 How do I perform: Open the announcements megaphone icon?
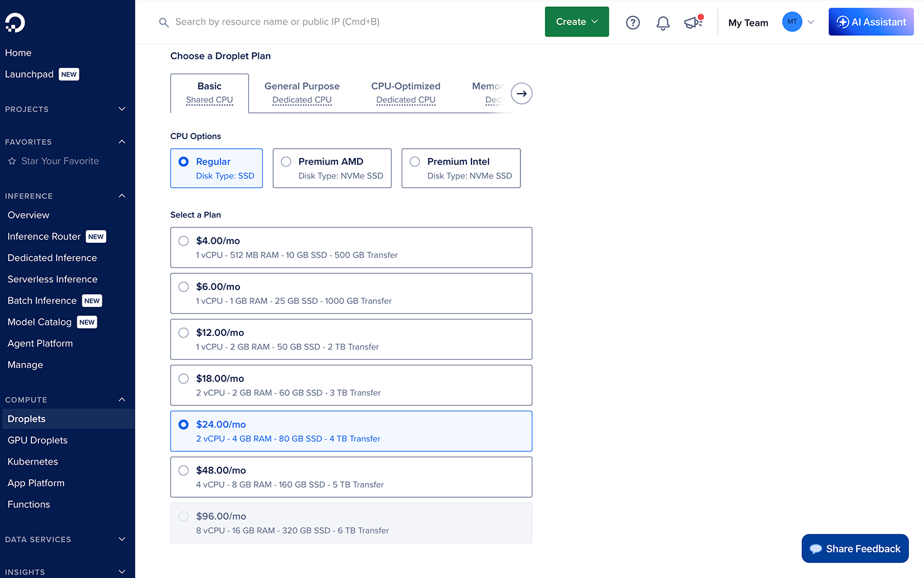[x=693, y=22]
